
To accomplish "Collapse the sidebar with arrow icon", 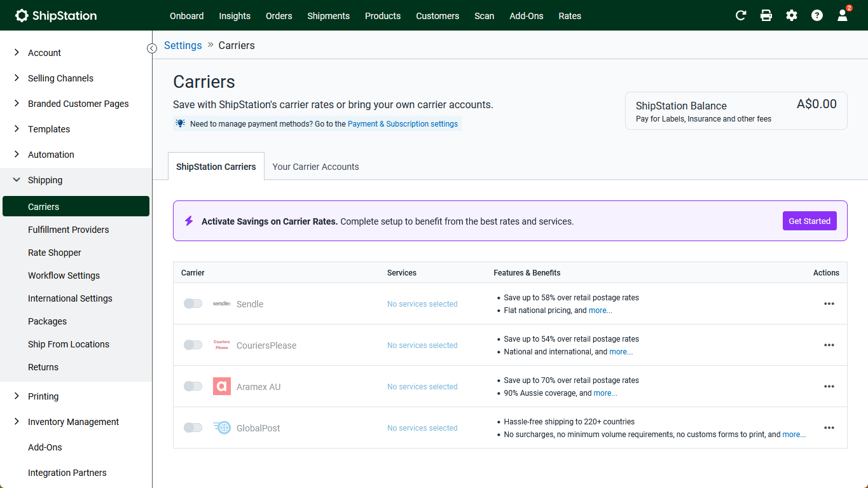I will point(152,48).
